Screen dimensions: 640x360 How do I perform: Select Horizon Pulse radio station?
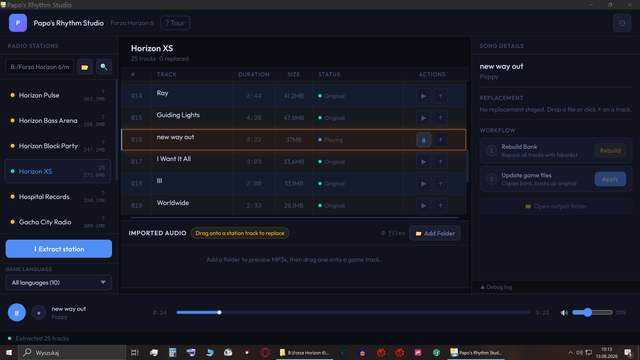point(58,96)
